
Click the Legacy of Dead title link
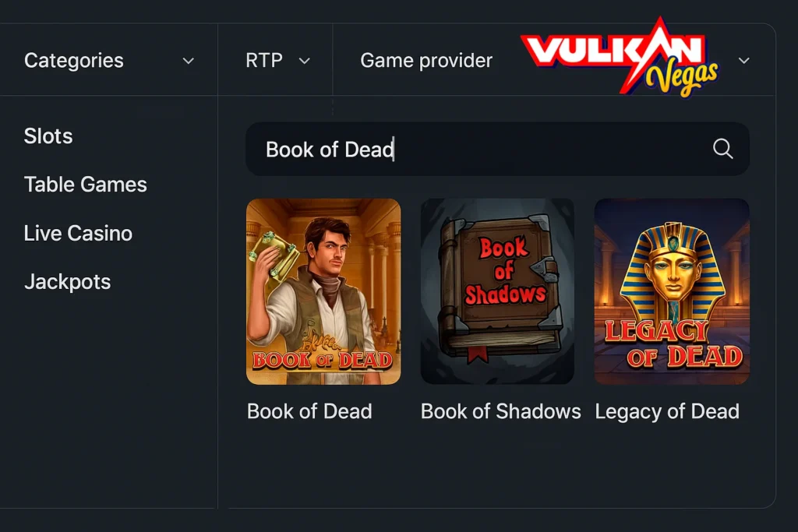point(667,411)
